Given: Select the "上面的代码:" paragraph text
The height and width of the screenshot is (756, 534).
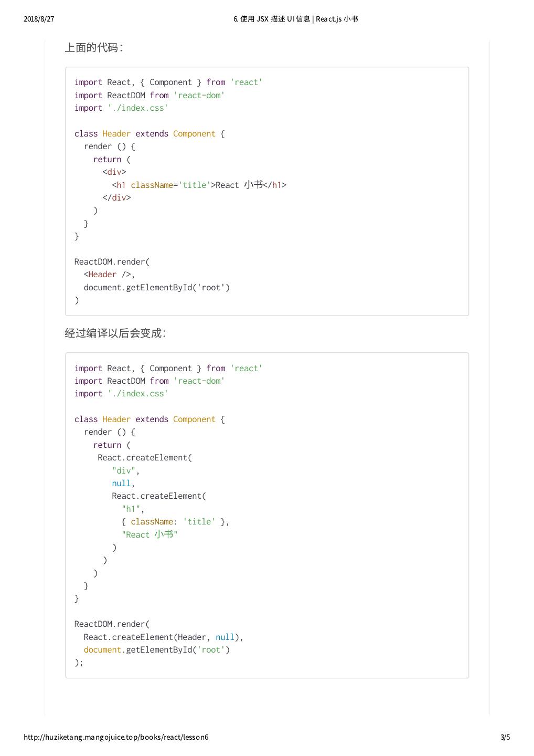Looking at the screenshot, I should click(94, 48).
